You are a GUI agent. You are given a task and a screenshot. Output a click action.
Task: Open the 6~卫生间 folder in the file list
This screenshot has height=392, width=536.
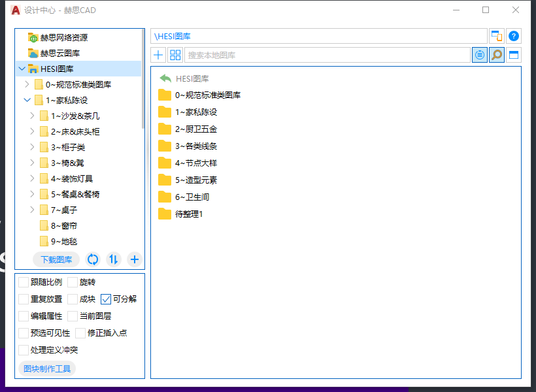click(x=184, y=197)
